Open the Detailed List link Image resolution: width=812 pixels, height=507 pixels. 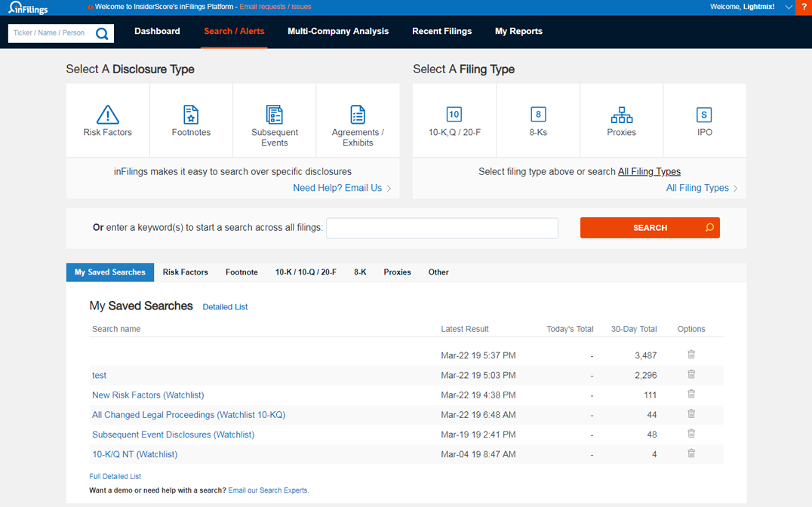(225, 307)
